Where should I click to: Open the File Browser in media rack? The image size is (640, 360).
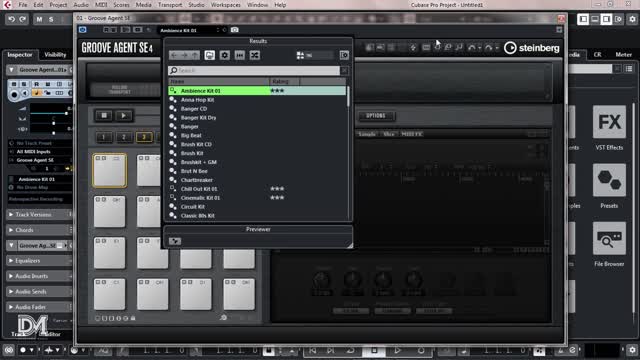click(x=609, y=238)
